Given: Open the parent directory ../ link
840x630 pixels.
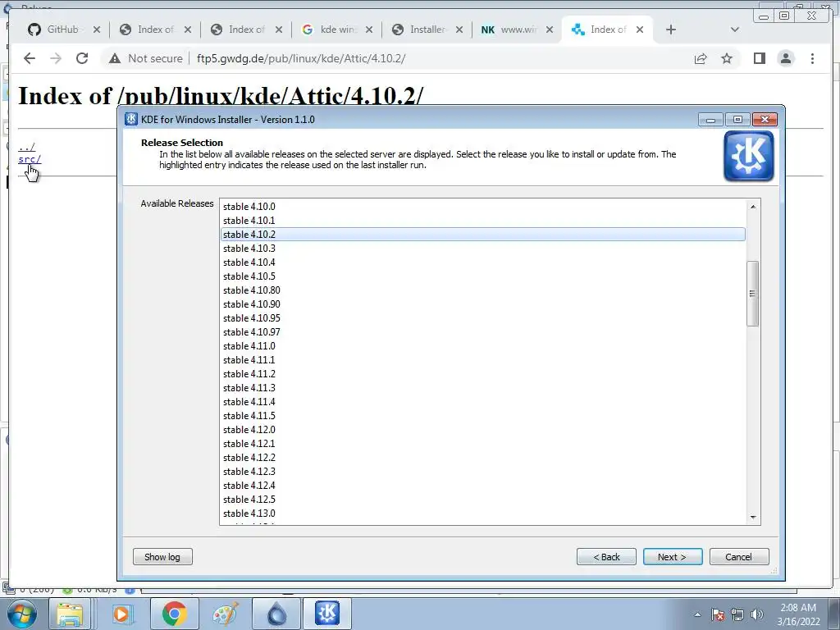Looking at the screenshot, I should (x=26, y=146).
